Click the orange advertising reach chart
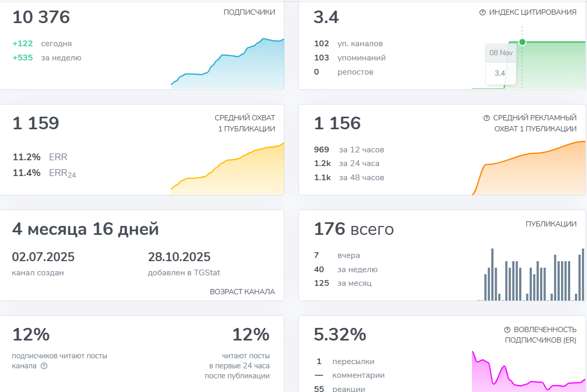This screenshot has height=392, width=587. [x=529, y=168]
